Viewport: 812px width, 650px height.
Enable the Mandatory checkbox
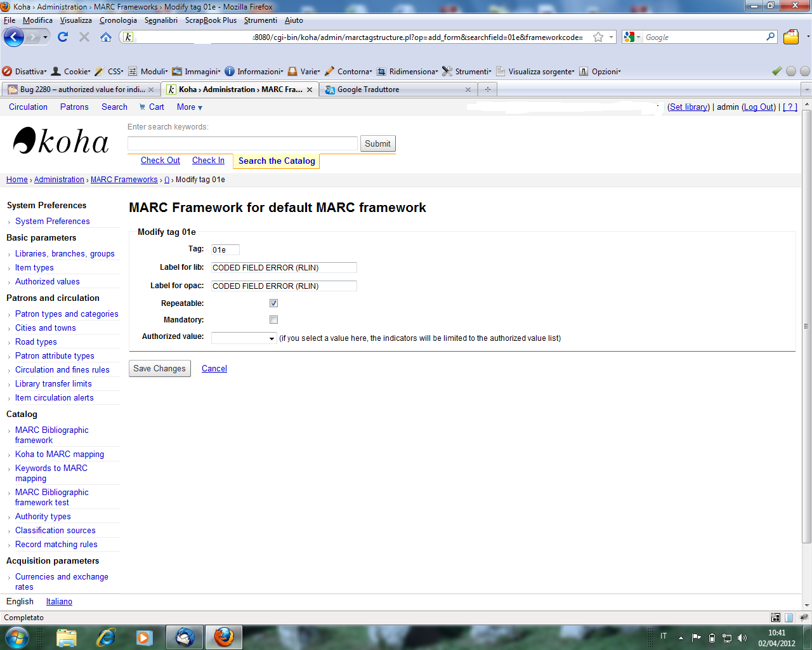pyautogui.click(x=273, y=320)
